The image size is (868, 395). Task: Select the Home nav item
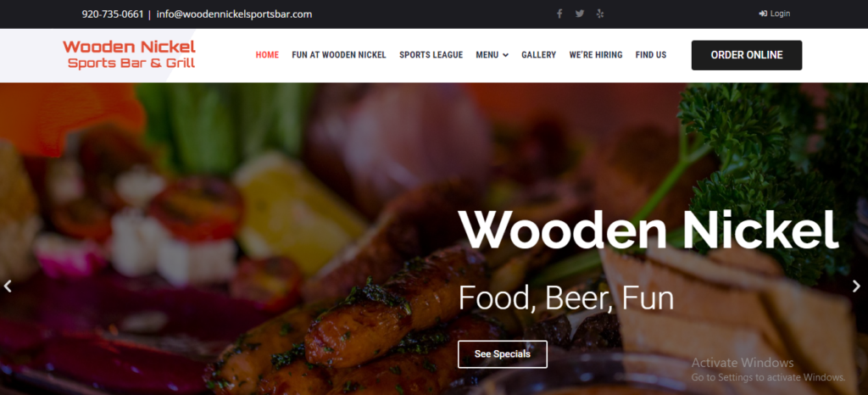click(267, 55)
